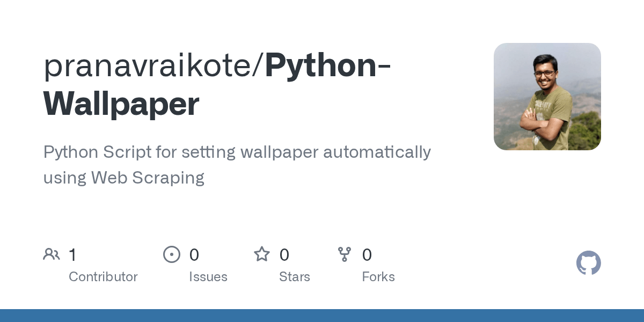Click the forks branch icon

[345, 254]
